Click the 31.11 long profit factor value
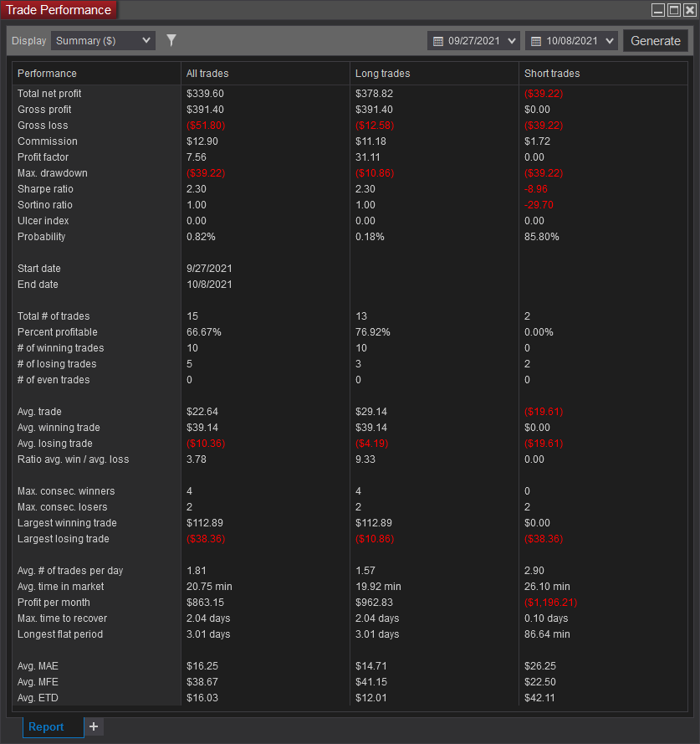Image resolution: width=700 pixels, height=744 pixels. pyautogui.click(x=367, y=157)
